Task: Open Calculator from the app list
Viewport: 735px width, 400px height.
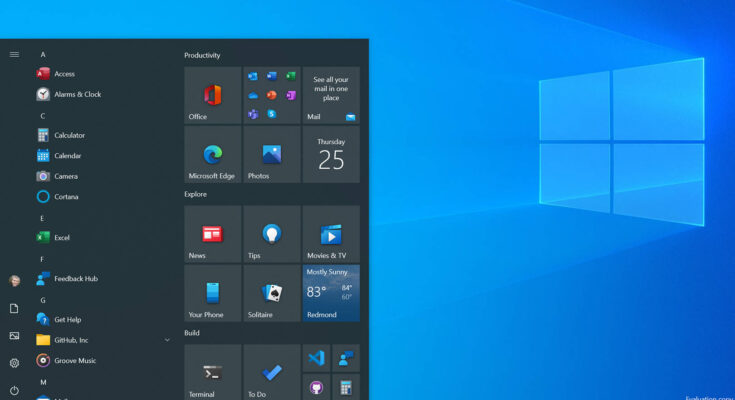Action: [69, 135]
